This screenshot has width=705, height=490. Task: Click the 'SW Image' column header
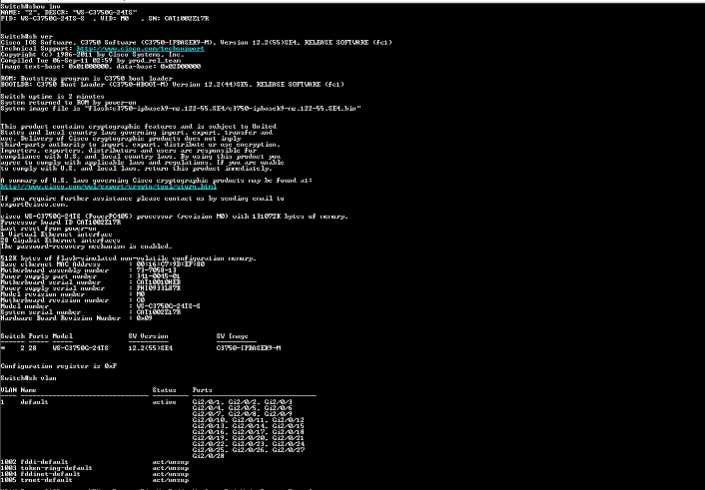coord(232,336)
